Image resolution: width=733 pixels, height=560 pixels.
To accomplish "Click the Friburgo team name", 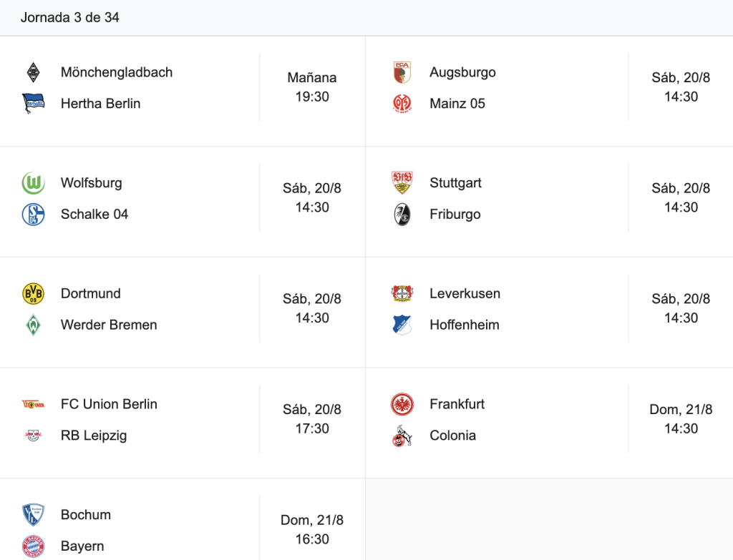I will (455, 215).
